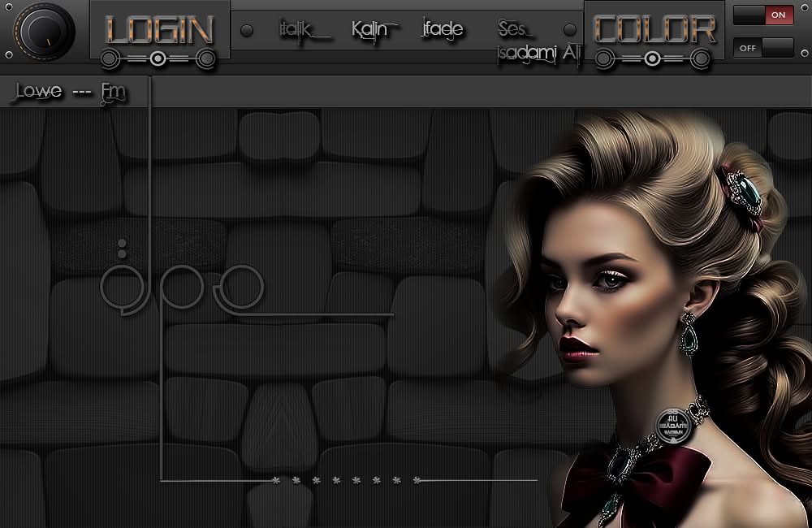Click the small round indicator left of italik

click(x=247, y=31)
